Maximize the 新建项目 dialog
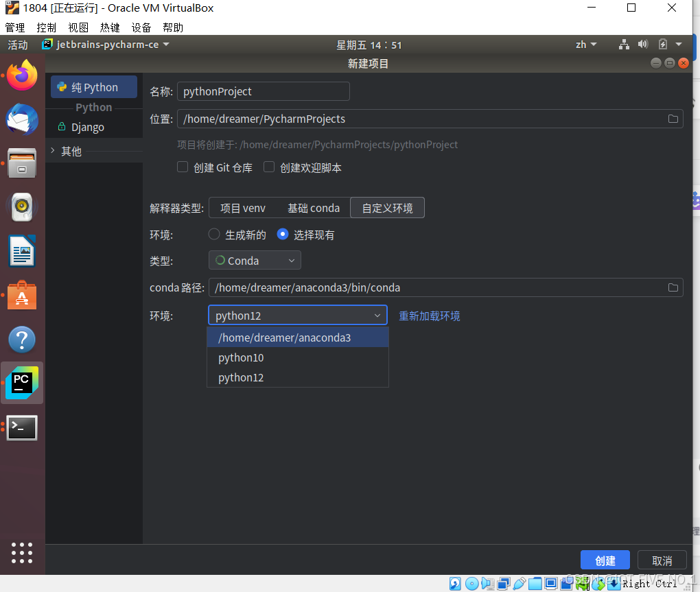 [x=670, y=63]
